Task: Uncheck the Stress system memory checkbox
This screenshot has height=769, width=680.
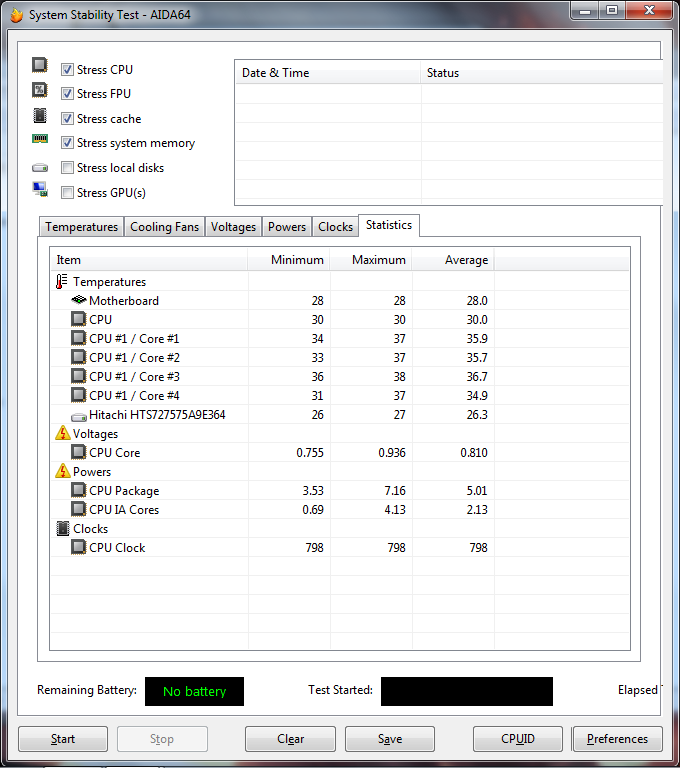Action: [67, 143]
